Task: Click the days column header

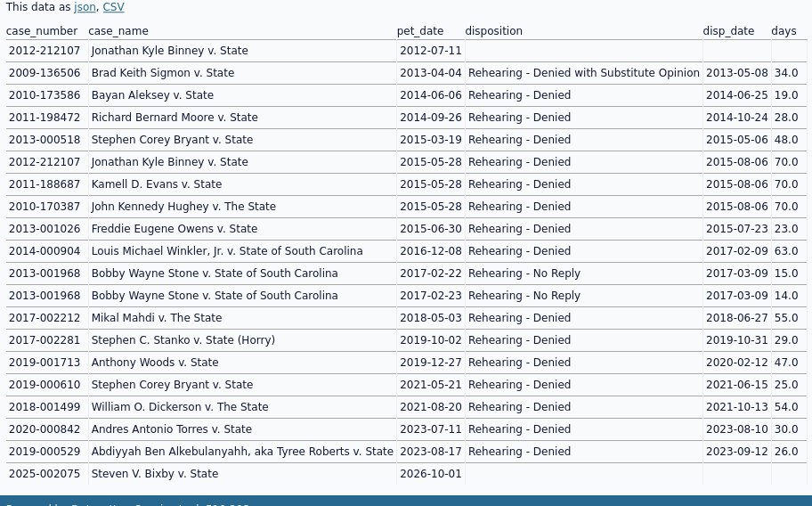Action: click(784, 31)
